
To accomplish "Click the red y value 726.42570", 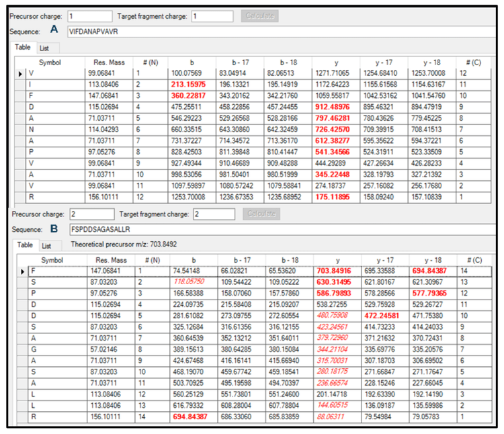I will (x=333, y=130).
